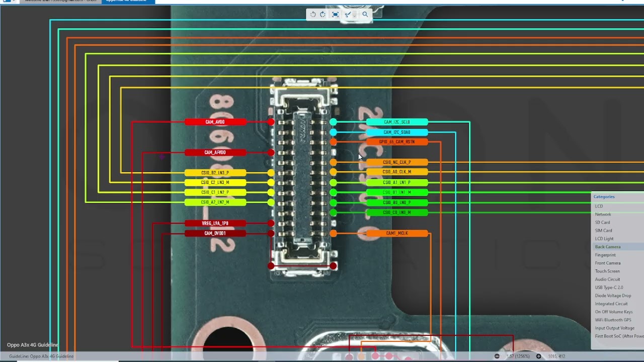
Task: Rotate the board view clockwise
Action: pos(323,15)
